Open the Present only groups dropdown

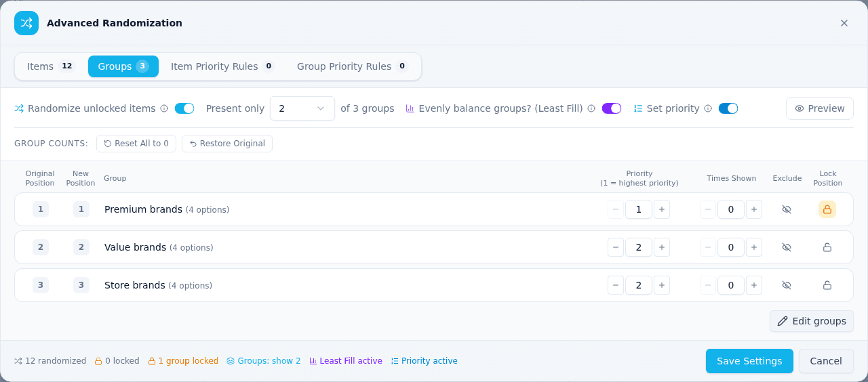302,108
